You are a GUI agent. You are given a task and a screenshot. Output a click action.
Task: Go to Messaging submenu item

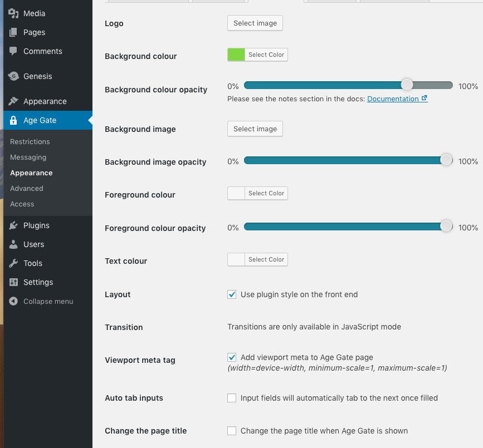[x=28, y=157]
